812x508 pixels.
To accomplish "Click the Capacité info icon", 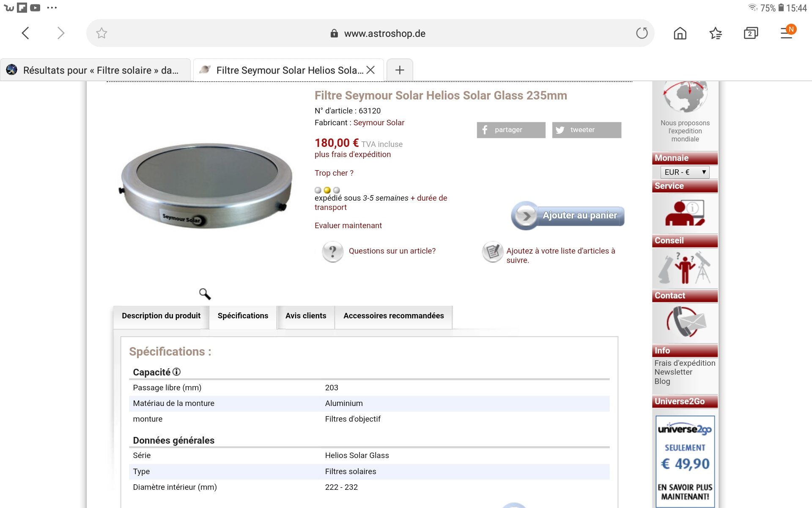I will [x=176, y=372].
